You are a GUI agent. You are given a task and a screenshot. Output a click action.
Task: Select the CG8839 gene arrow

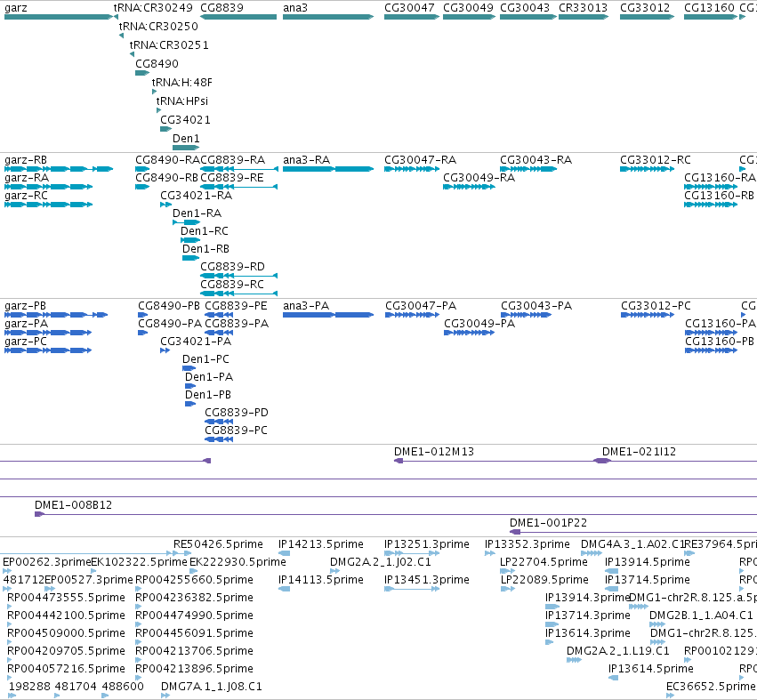(x=238, y=17)
